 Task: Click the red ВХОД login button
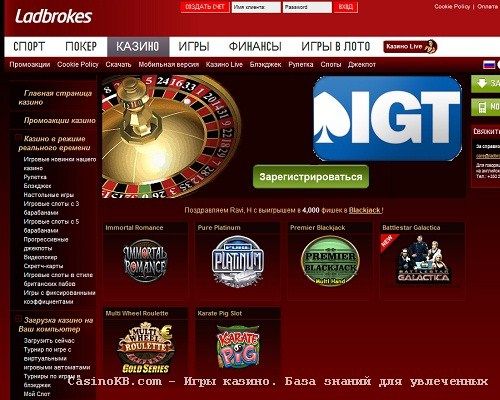pyautogui.click(x=345, y=7)
